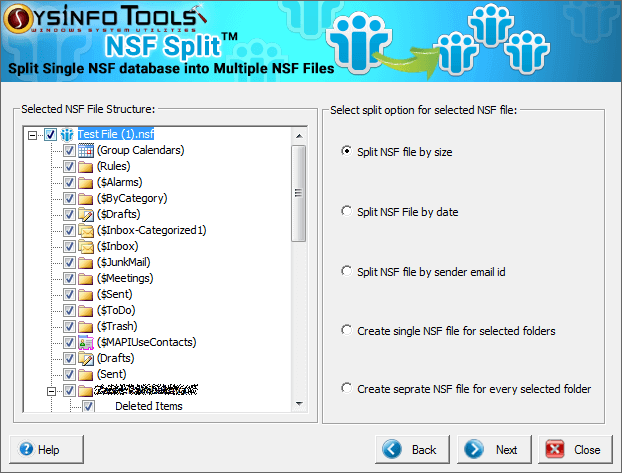
Task: Collapse the blurred folder tree node
Action: [52, 392]
